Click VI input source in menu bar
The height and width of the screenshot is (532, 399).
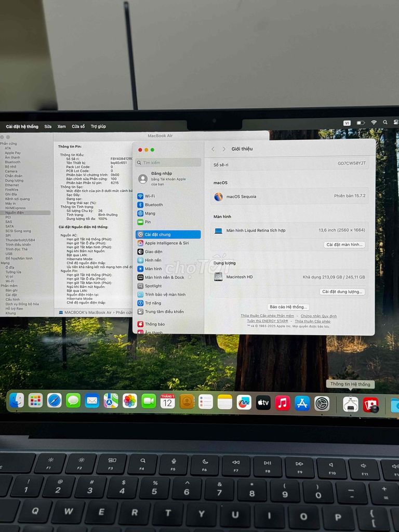pos(347,123)
